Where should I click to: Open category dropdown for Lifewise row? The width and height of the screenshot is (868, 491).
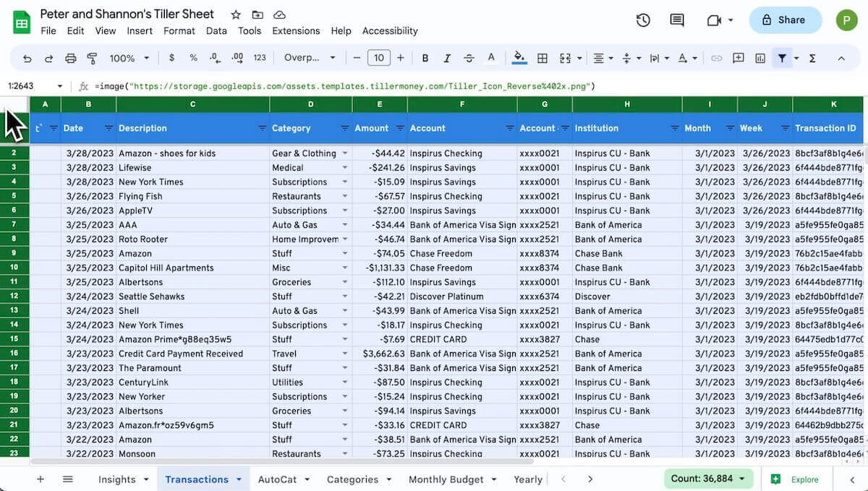(x=345, y=168)
